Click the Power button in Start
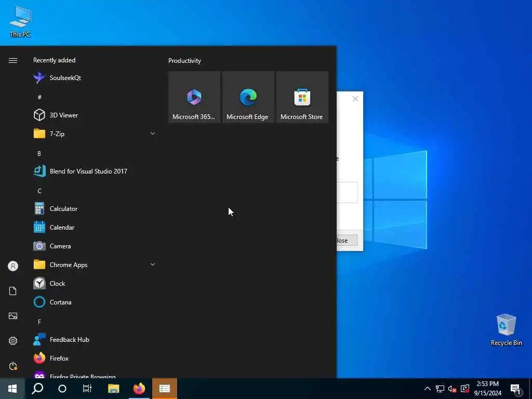This screenshot has height=399, width=532. (13, 366)
